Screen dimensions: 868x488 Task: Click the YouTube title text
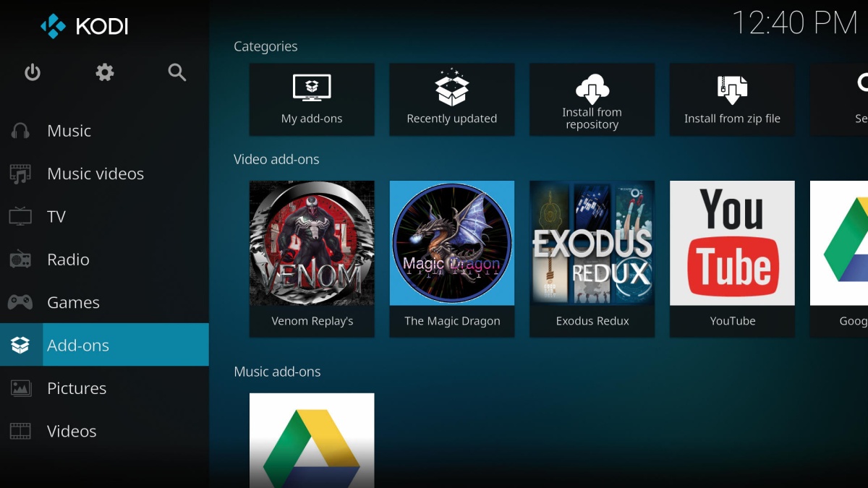[733, 321]
